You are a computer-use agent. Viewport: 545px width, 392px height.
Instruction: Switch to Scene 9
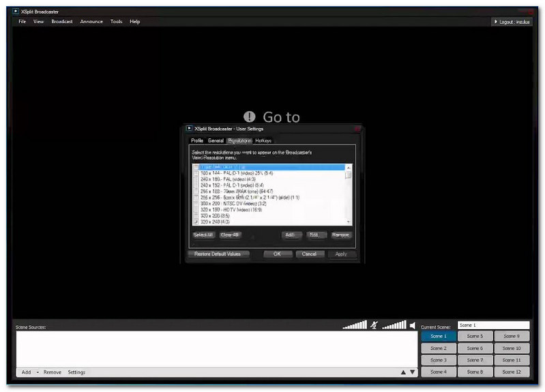click(x=512, y=336)
